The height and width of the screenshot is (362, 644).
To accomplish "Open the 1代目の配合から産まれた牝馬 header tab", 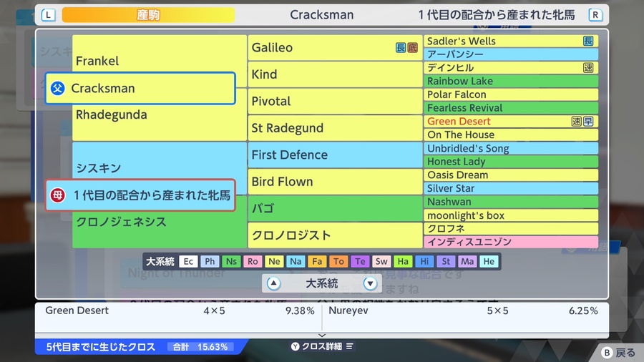I will pos(497,15).
